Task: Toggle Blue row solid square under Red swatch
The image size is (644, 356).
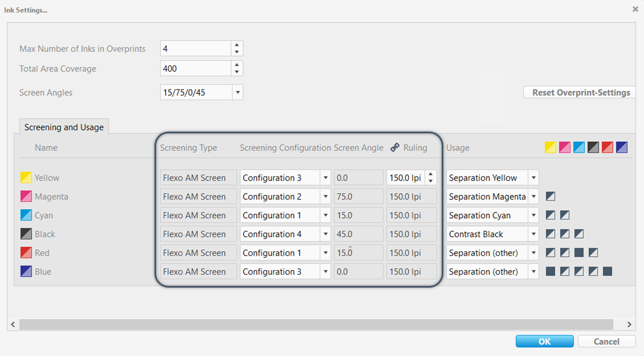Action: (x=608, y=271)
